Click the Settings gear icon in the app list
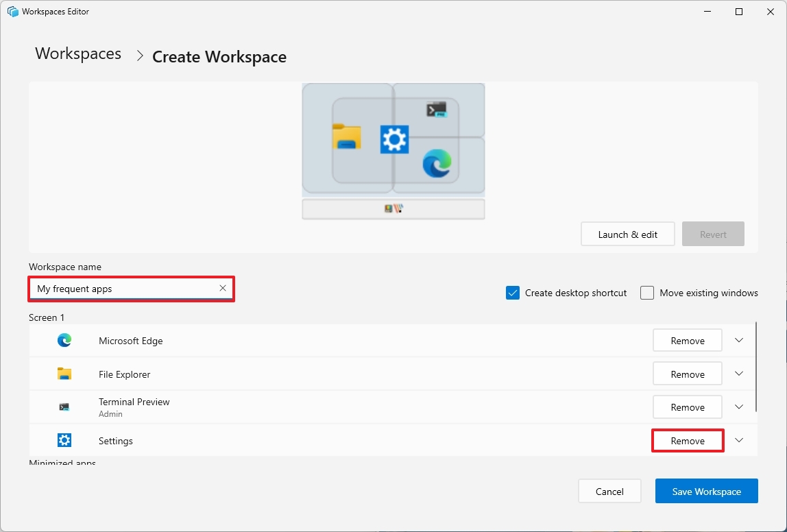This screenshot has width=787, height=532. pos(64,440)
